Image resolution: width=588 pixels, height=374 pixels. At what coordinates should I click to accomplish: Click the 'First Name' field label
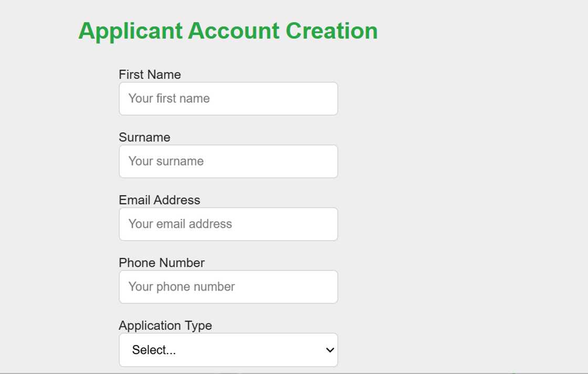(150, 74)
